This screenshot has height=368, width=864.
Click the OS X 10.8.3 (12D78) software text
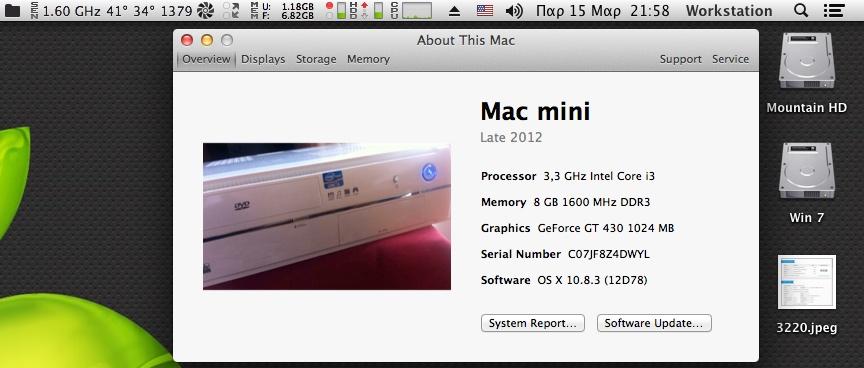[592, 280]
